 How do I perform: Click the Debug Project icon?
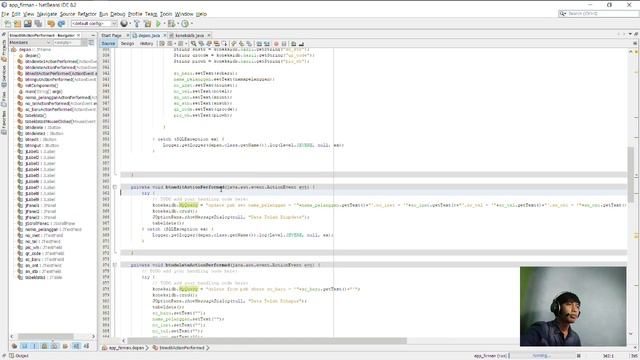pyautogui.click(x=171, y=24)
